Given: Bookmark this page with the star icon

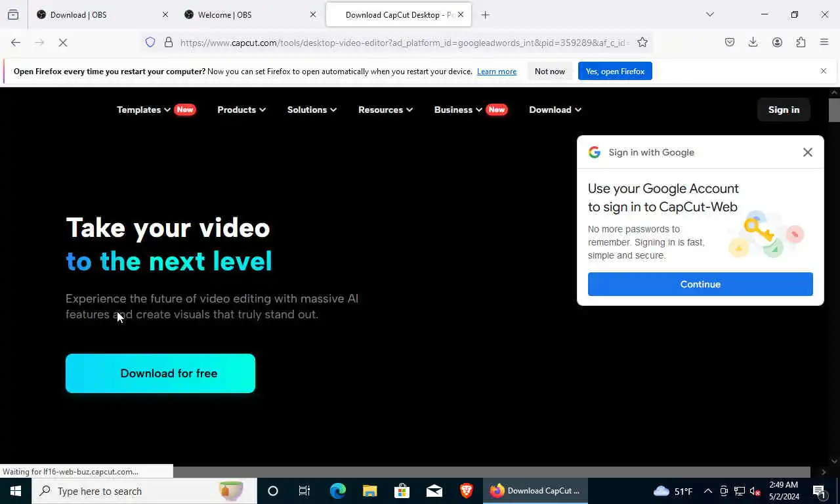Looking at the screenshot, I should pos(642,43).
